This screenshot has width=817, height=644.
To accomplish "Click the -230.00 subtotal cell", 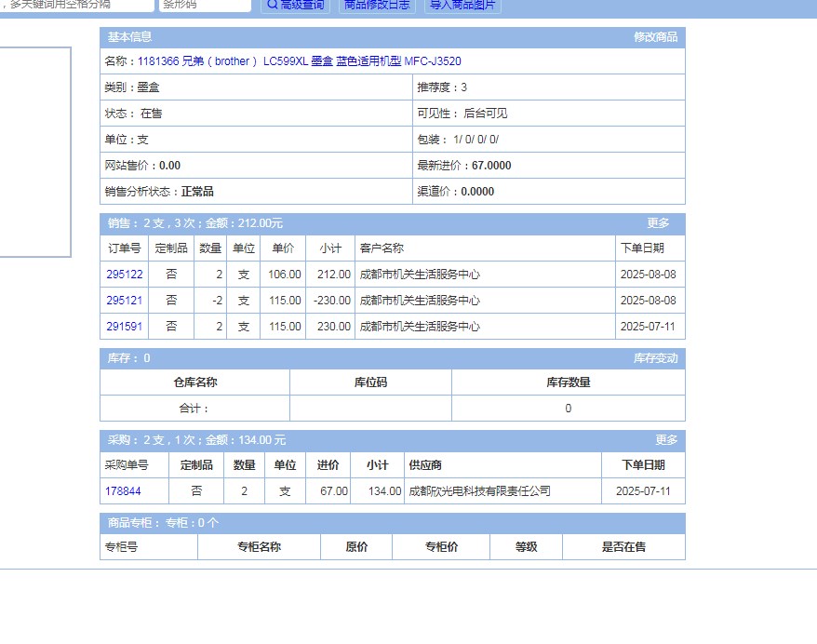I will click(332, 301).
